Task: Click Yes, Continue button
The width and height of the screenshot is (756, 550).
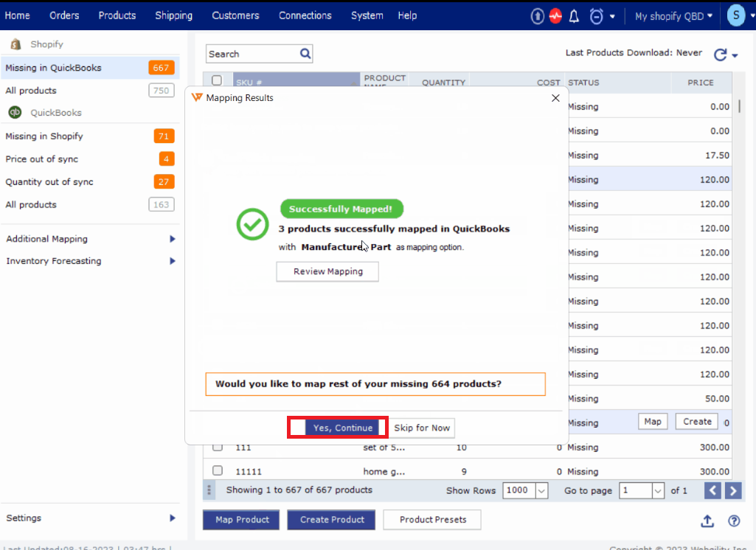Action: [343, 428]
